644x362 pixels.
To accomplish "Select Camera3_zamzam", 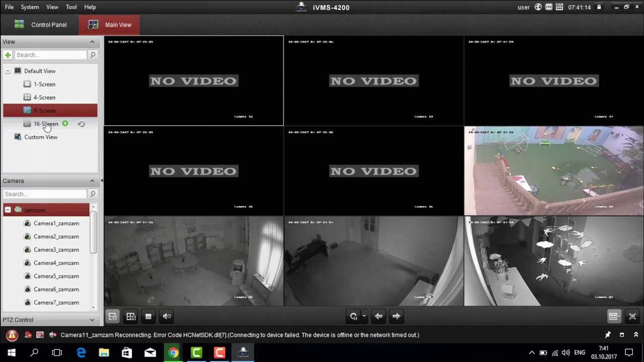I will [56, 249].
